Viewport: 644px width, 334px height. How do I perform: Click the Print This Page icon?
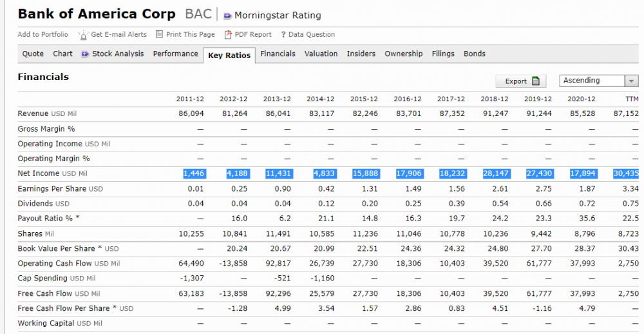click(x=159, y=34)
